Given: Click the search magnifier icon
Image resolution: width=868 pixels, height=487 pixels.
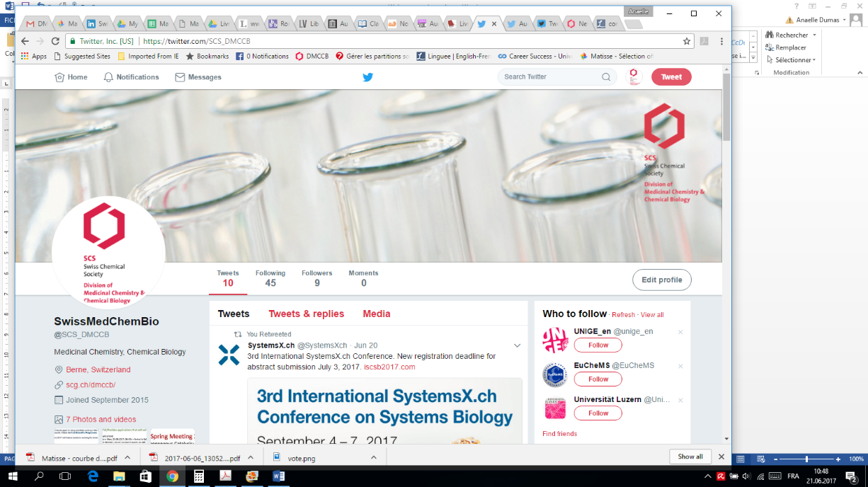Looking at the screenshot, I should [606, 77].
